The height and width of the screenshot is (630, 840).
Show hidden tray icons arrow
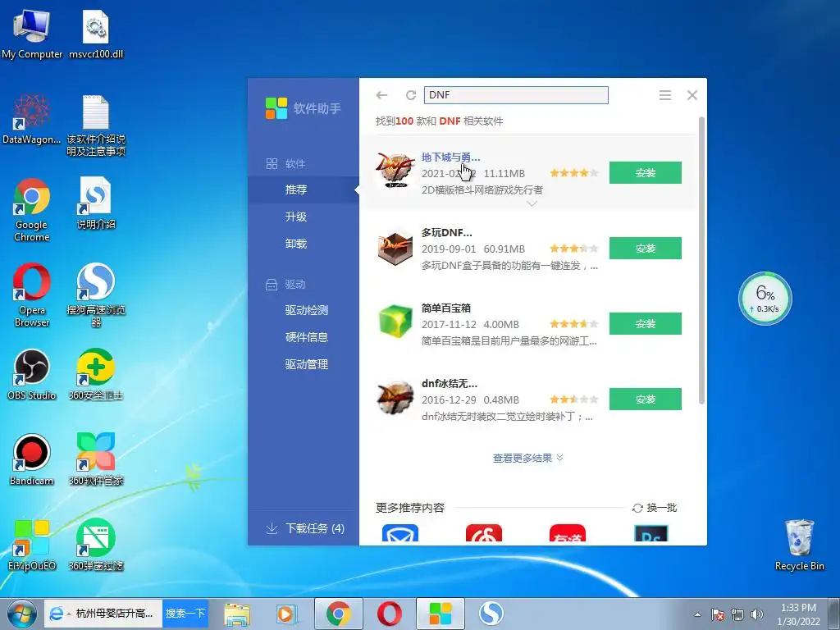point(697,614)
